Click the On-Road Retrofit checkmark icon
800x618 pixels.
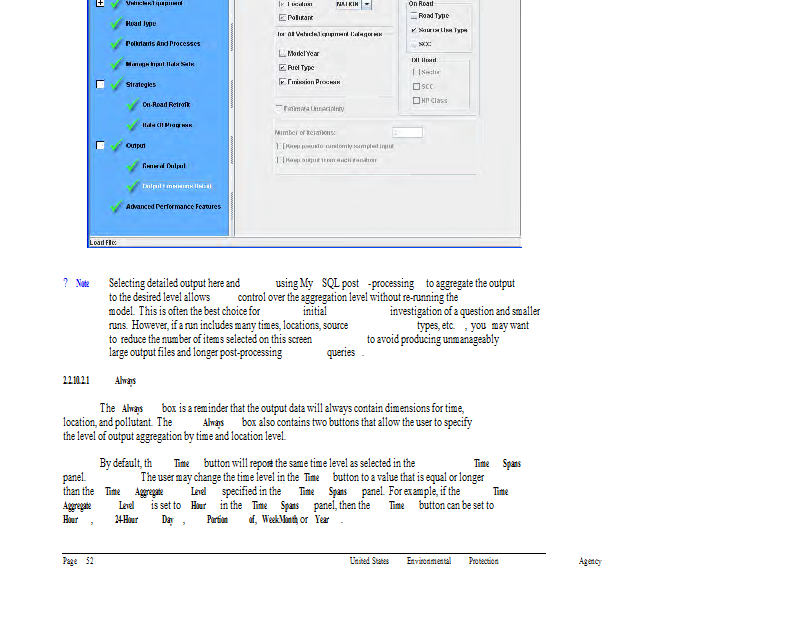133,105
